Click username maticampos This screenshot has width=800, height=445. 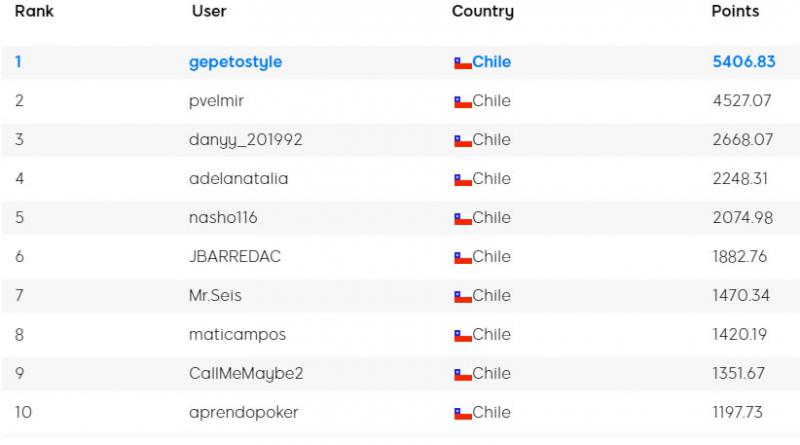(237, 334)
